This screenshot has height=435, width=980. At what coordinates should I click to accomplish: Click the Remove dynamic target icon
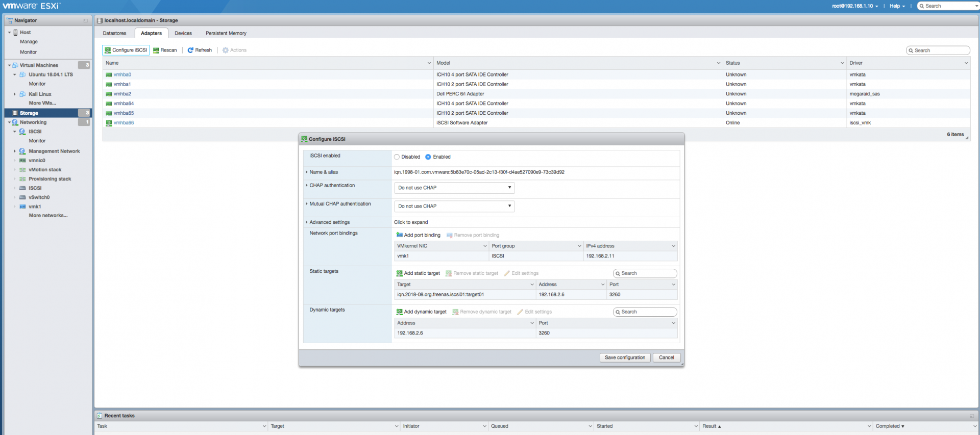coord(455,312)
